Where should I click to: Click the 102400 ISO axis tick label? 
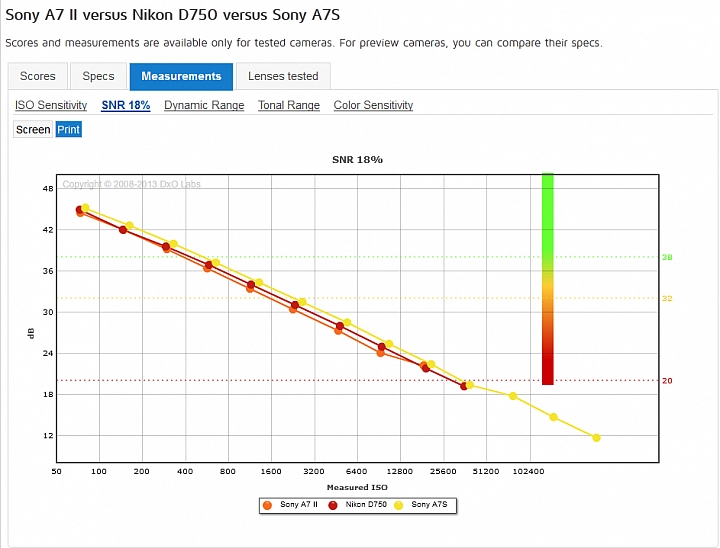click(528, 471)
